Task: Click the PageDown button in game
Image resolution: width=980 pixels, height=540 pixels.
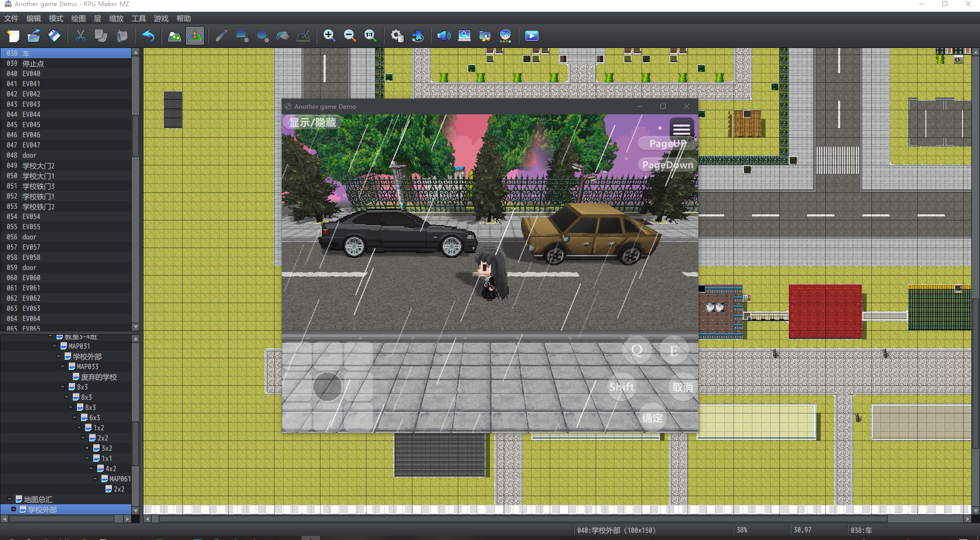Action: (x=668, y=165)
